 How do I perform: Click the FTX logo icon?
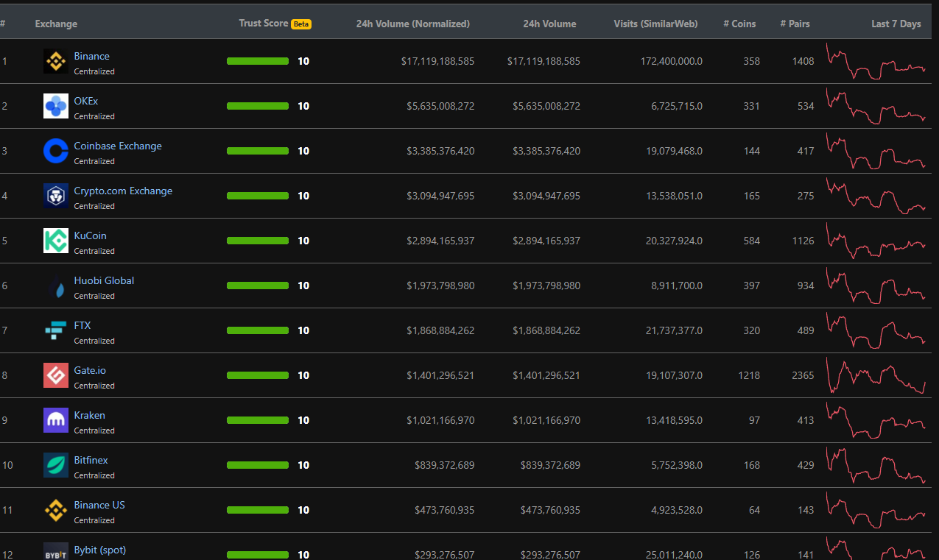click(56, 331)
